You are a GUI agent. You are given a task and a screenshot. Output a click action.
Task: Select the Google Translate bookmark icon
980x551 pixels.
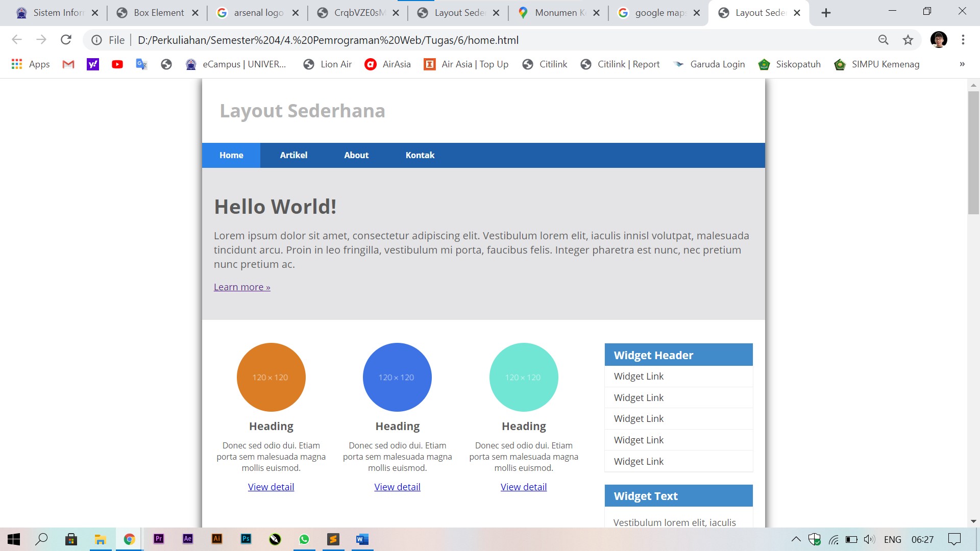[141, 64]
